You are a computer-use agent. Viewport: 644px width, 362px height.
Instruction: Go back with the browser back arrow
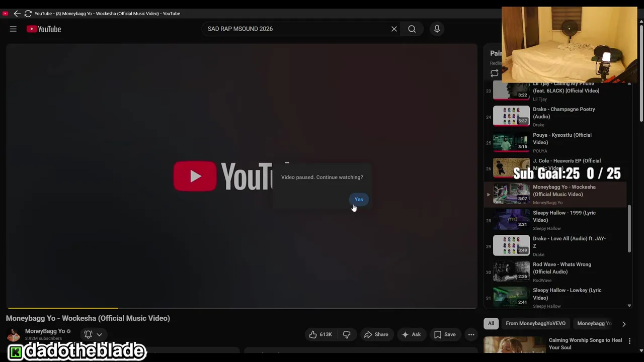(x=17, y=14)
